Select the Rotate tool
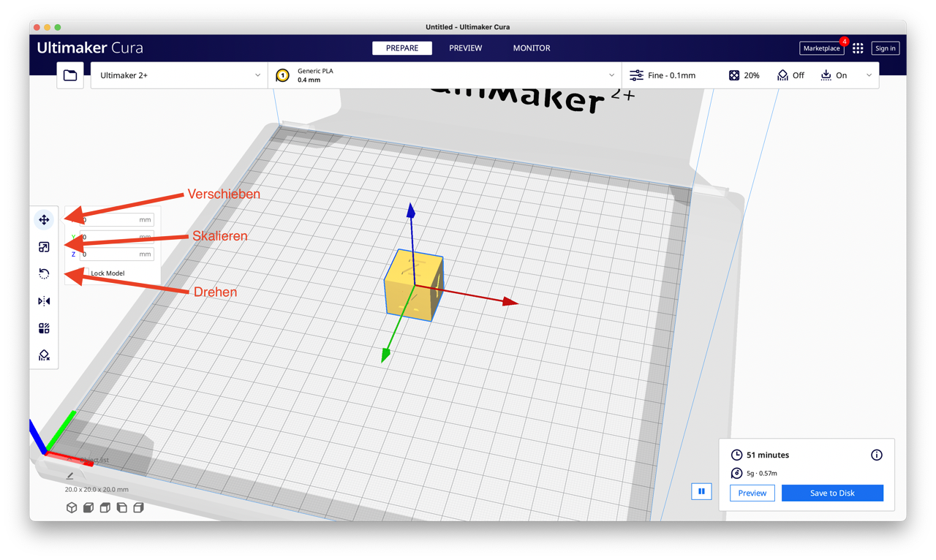This screenshot has width=936, height=560. point(44,274)
